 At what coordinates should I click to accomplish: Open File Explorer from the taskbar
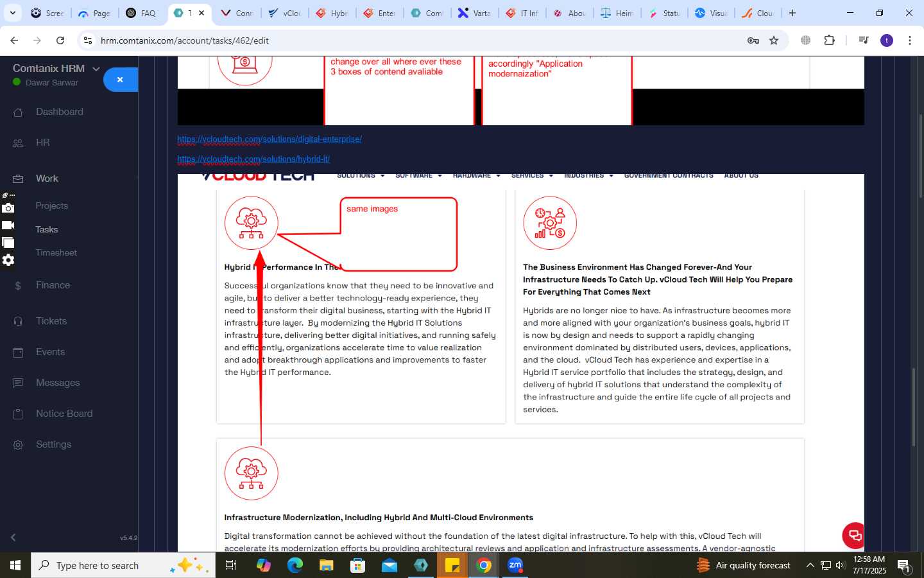(x=326, y=565)
